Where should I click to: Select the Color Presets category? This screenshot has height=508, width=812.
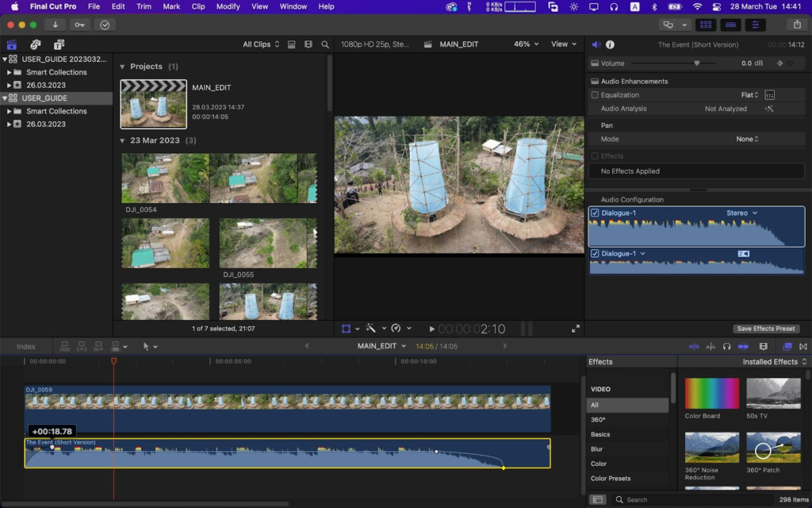(611, 479)
